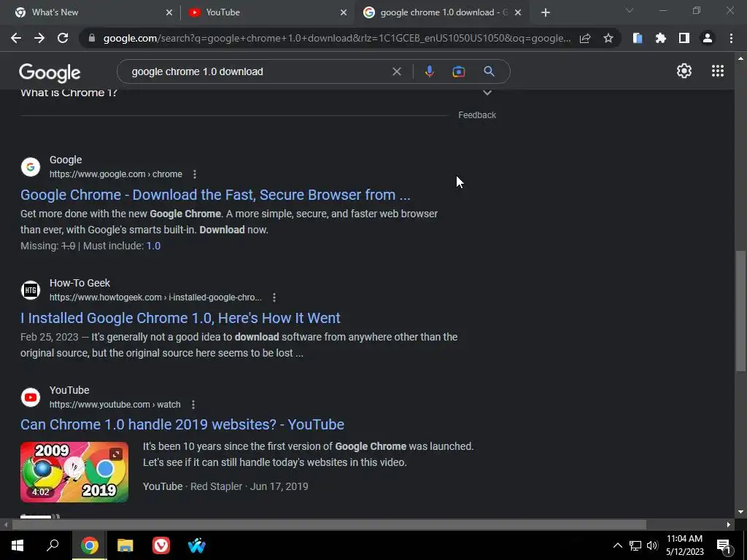The image size is (747, 560).
Task: Open more options for Google result
Action: coord(194,174)
